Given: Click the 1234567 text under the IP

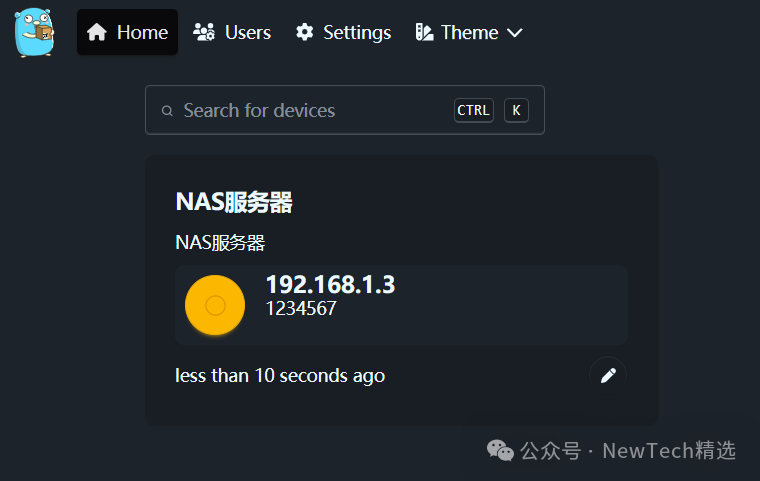Looking at the screenshot, I should click(x=301, y=309).
